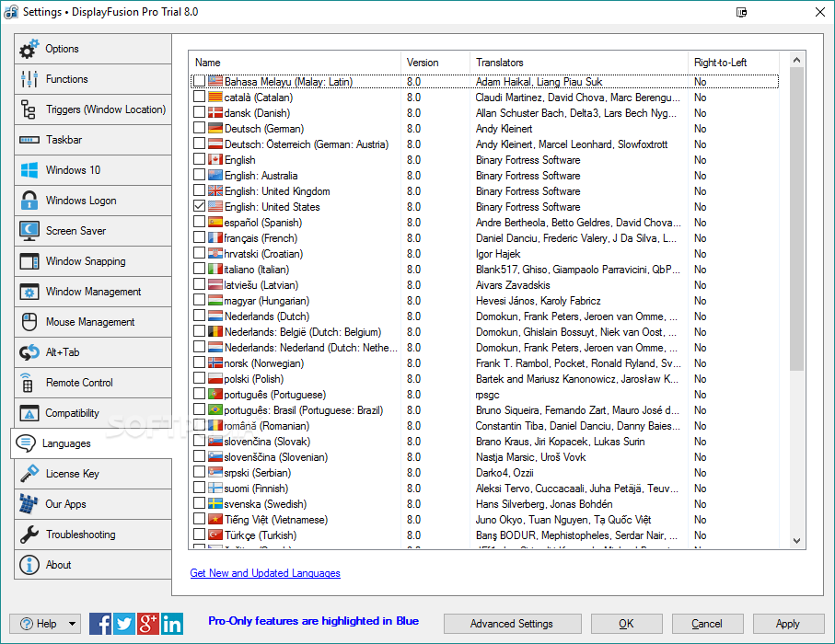Open the Twitter icon link
835x644 pixels.
pos(124,624)
